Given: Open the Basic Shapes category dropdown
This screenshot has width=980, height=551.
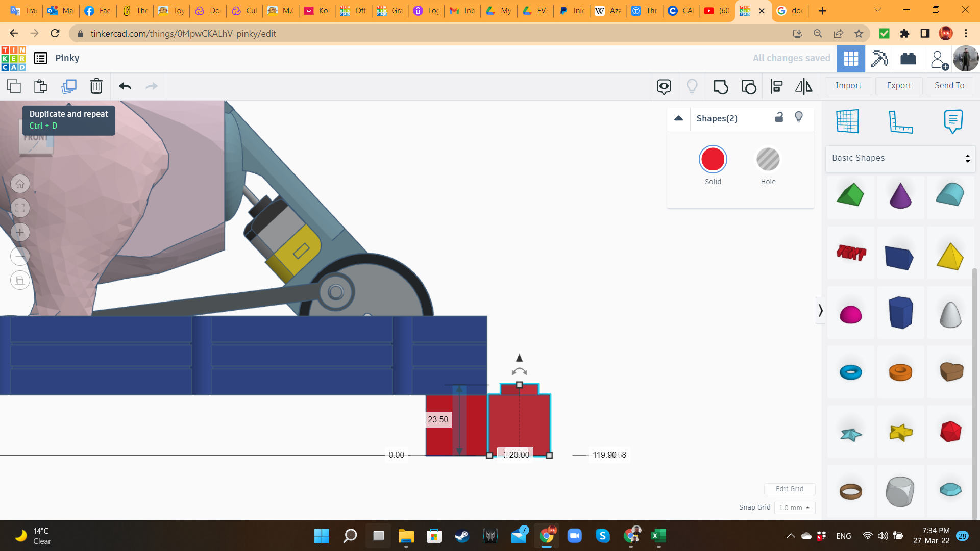Looking at the screenshot, I should [x=900, y=158].
